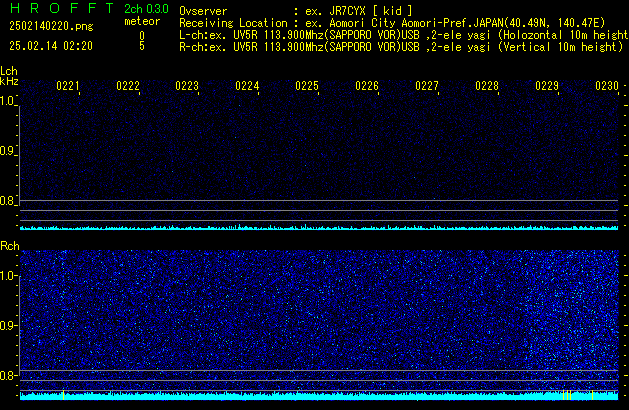629x410 pixels.
Task: Click the meteor label in the header
Action: click(x=142, y=21)
